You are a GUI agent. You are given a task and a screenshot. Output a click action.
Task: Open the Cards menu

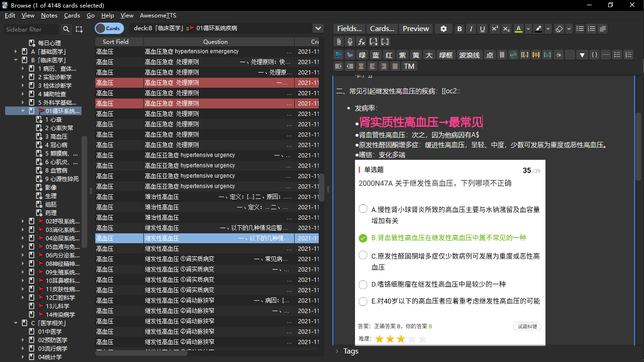(x=72, y=16)
